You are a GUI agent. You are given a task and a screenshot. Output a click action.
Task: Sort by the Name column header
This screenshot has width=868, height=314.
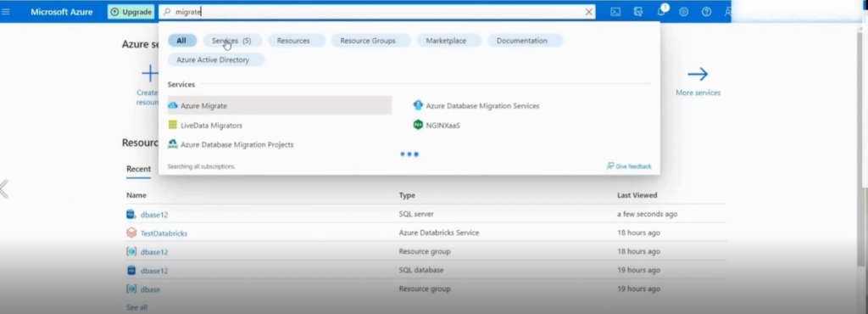pos(136,195)
